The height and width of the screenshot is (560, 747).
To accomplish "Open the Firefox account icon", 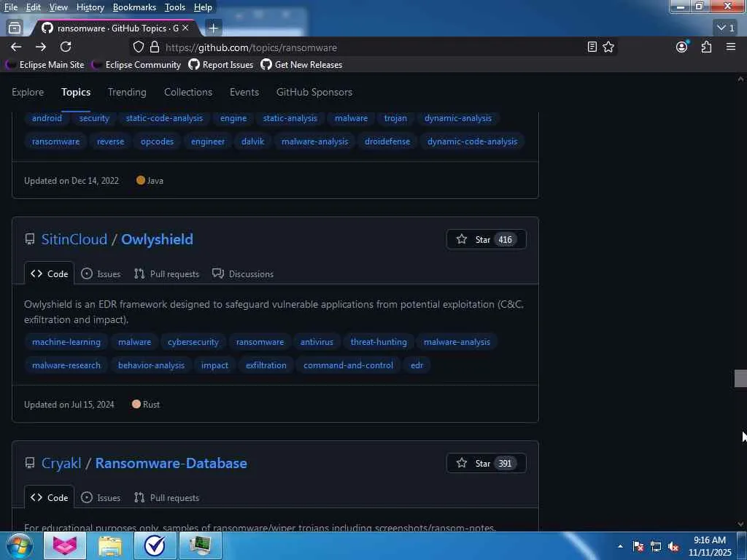I will 682,47.
